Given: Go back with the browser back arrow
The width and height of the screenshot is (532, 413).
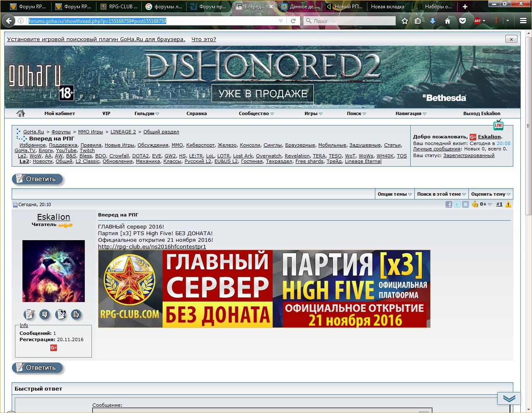Looking at the screenshot, I should [9, 21].
